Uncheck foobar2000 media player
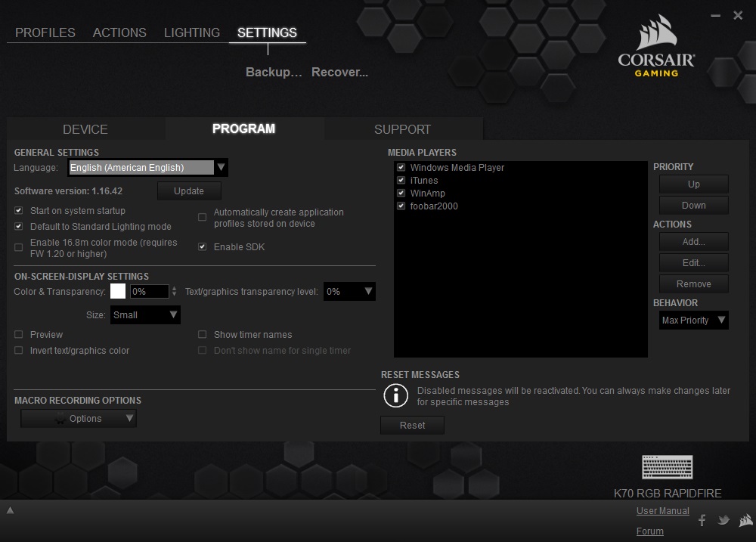The width and height of the screenshot is (756, 542). click(x=401, y=206)
